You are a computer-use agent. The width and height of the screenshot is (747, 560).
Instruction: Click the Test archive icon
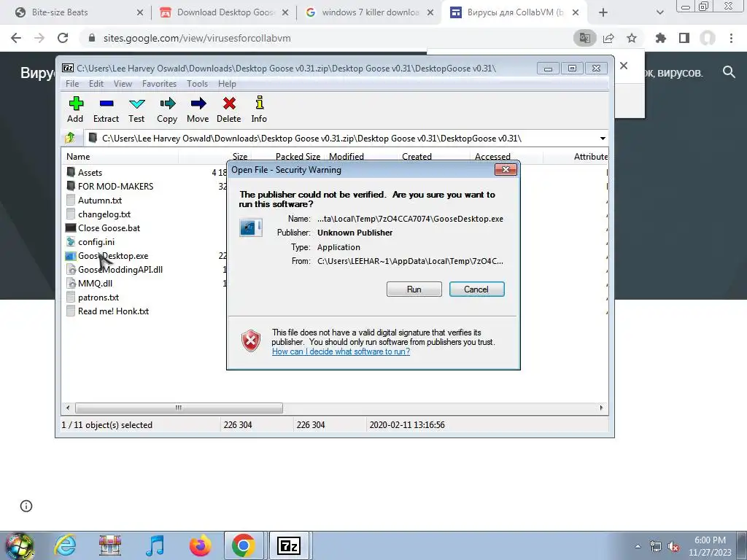click(x=136, y=109)
